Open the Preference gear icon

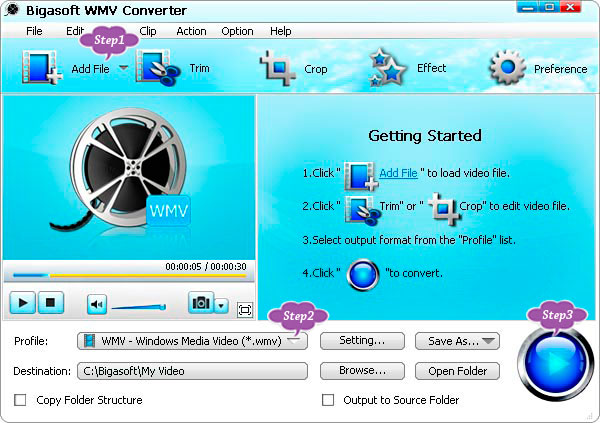[507, 67]
